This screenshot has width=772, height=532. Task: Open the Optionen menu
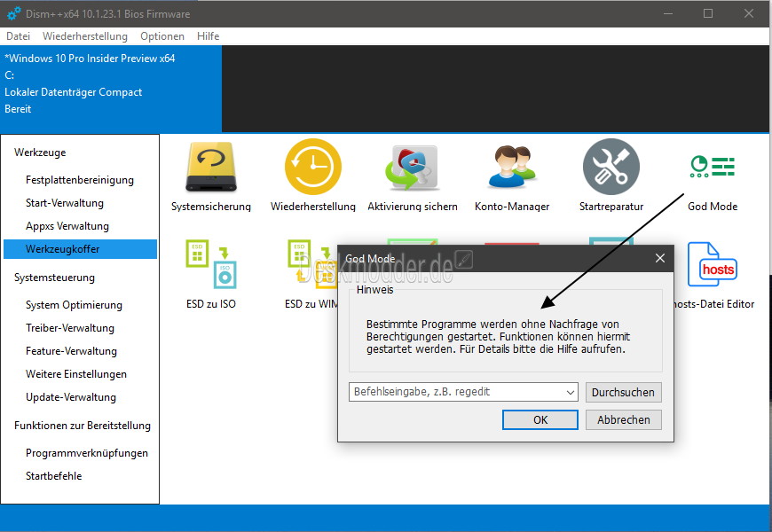(x=162, y=36)
